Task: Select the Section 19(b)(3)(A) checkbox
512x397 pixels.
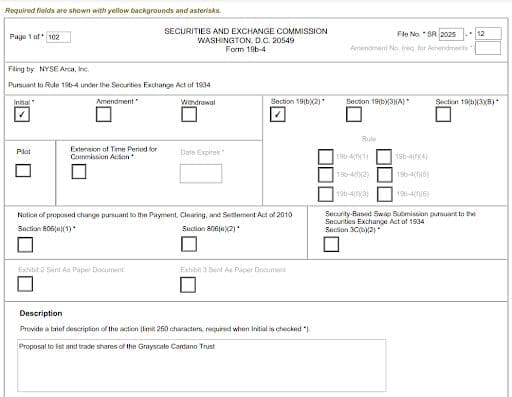Action: (x=354, y=114)
